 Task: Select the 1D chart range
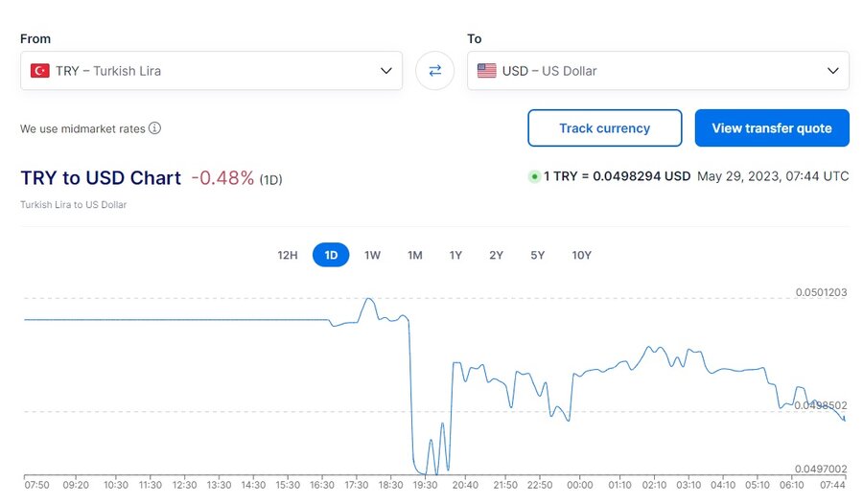pyautogui.click(x=331, y=255)
